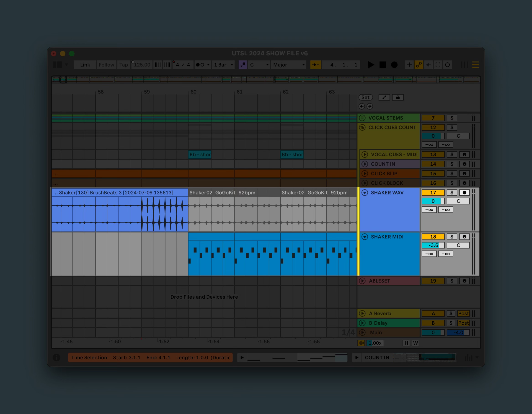Click the Lock Envelopes padlock icon

click(398, 98)
